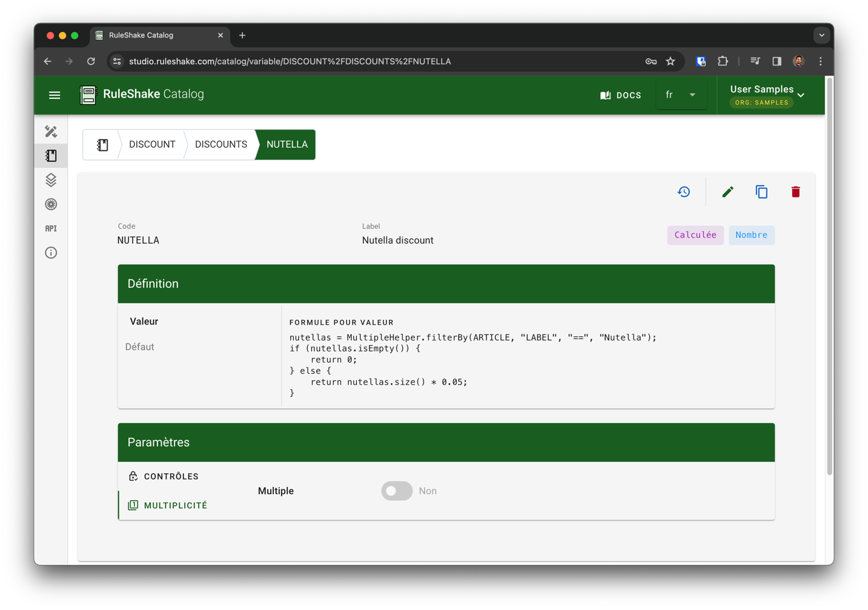Open the API section in sidebar
This screenshot has width=868, height=610.
tap(51, 228)
